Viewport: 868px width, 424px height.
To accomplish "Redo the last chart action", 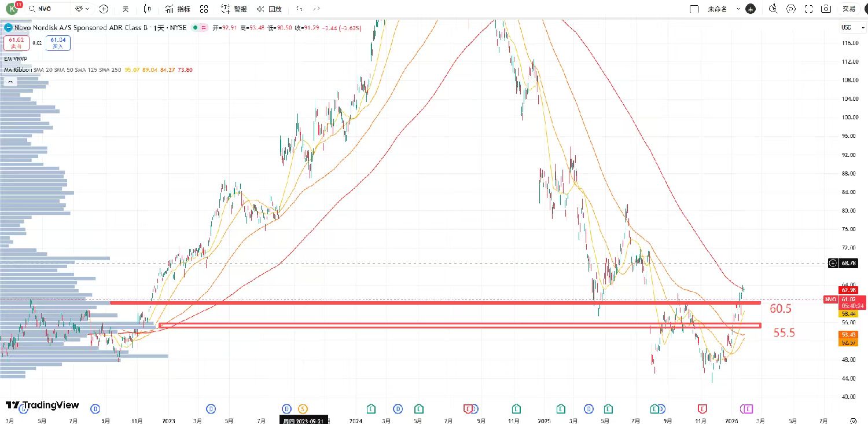I will [x=316, y=9].
